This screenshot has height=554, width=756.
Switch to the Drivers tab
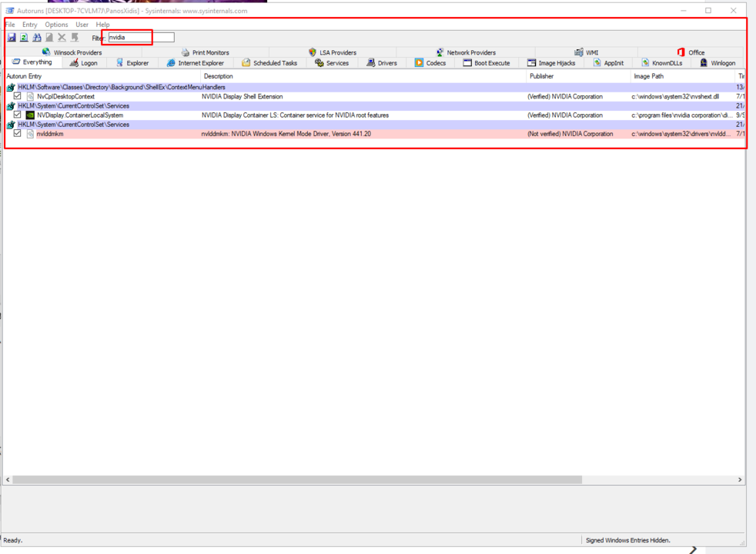(382, 63)
